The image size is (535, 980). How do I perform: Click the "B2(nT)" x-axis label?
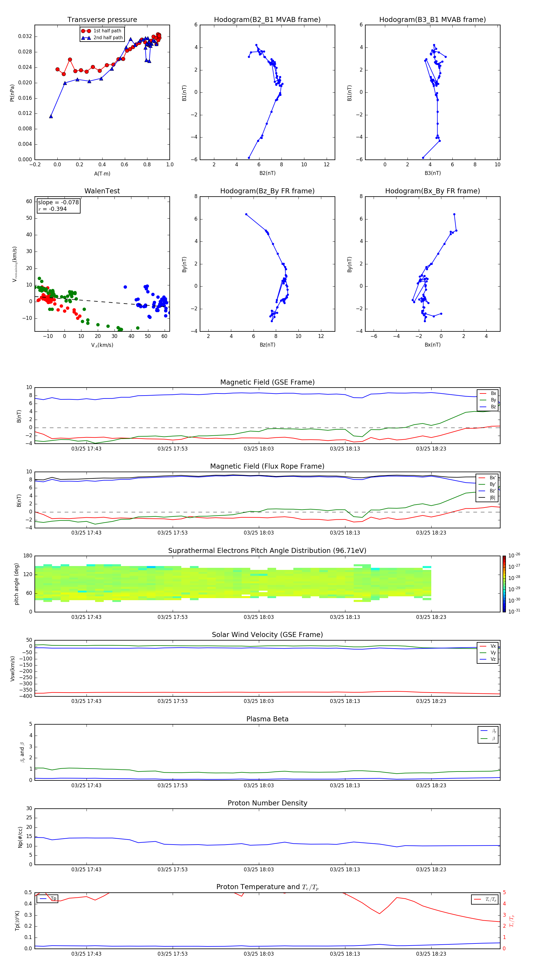[267, 173]
